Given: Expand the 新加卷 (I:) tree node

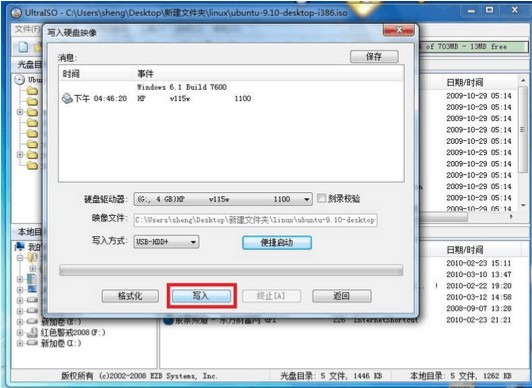Looking at the screenshot, I should pyautogui.click(x=20, y=343).
